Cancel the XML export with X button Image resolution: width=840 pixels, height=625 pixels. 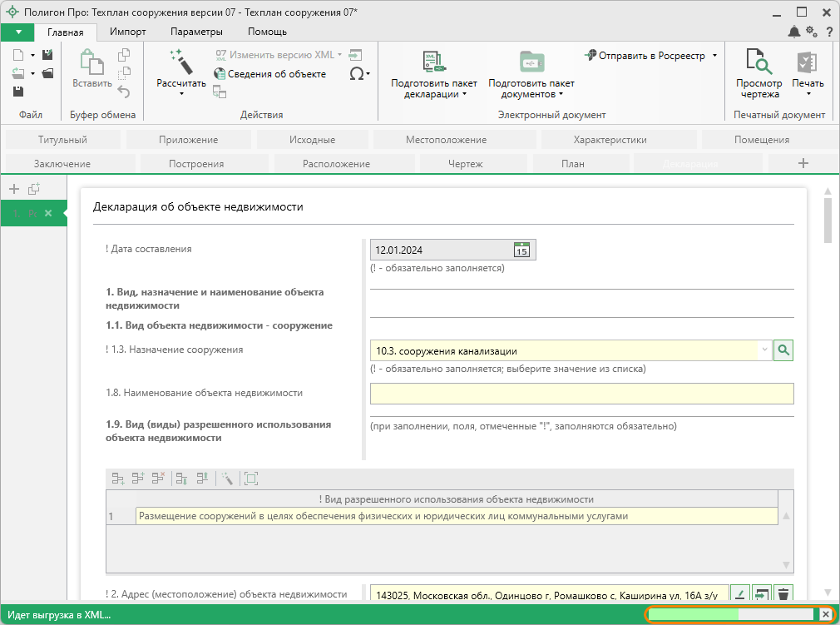coord(825,614)
